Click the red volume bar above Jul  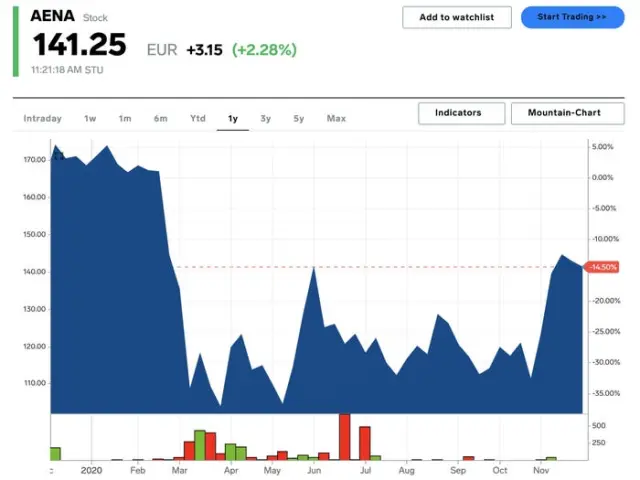pos(364,443)
